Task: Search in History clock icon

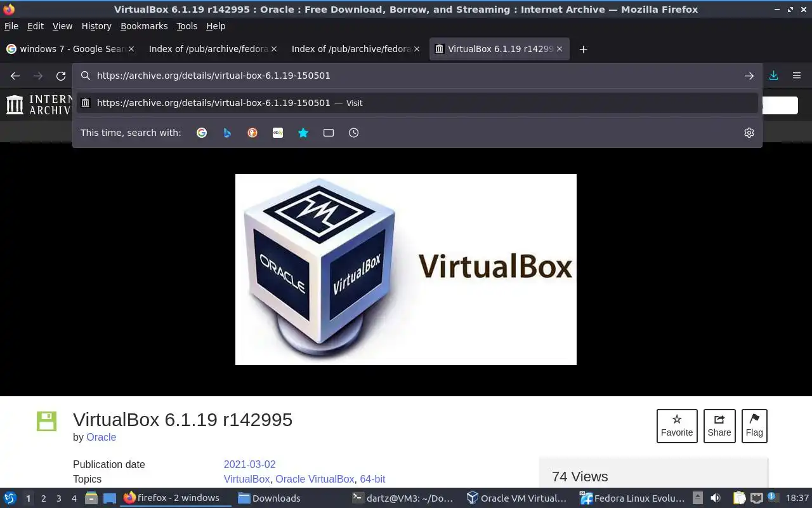Action: [354, 133]
